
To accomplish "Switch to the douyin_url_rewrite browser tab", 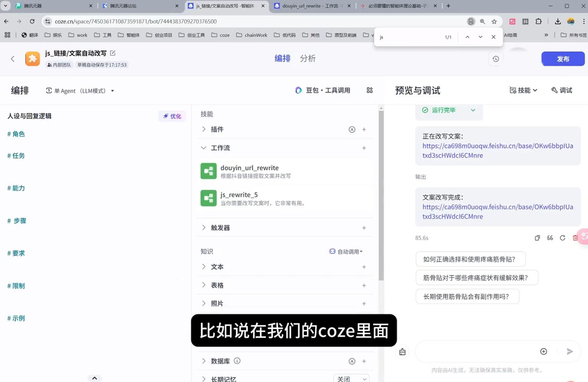I will [x=313, y=6].
